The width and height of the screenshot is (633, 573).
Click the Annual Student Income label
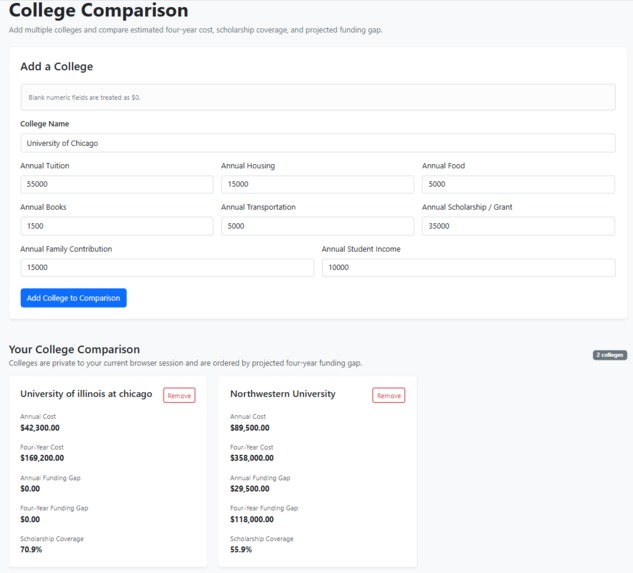click(x=361, y=249)
